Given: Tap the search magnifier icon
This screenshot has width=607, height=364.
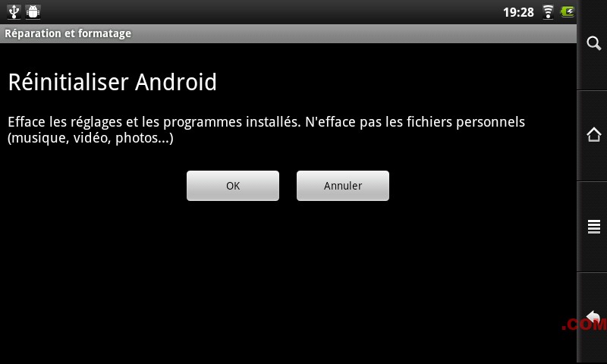Looking at the screenshot, I should click(x=593, y=43).
